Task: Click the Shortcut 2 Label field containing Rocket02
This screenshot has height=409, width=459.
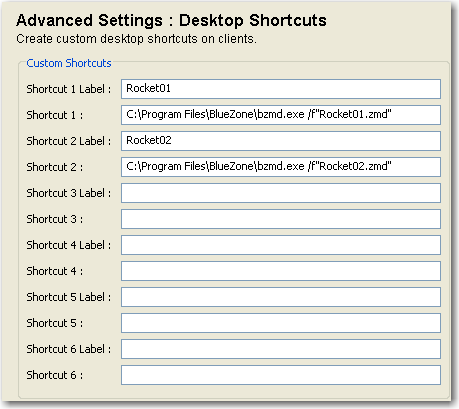Action: (x=281, y=141)
